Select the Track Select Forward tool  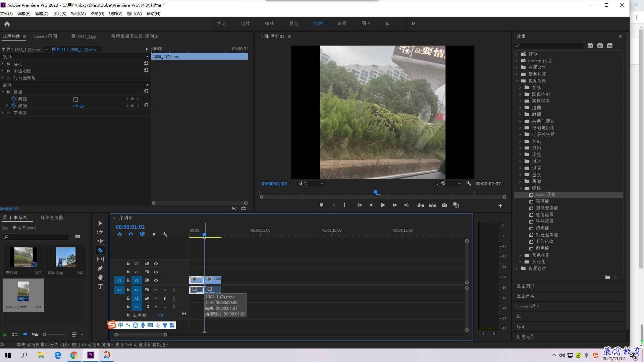100,232
